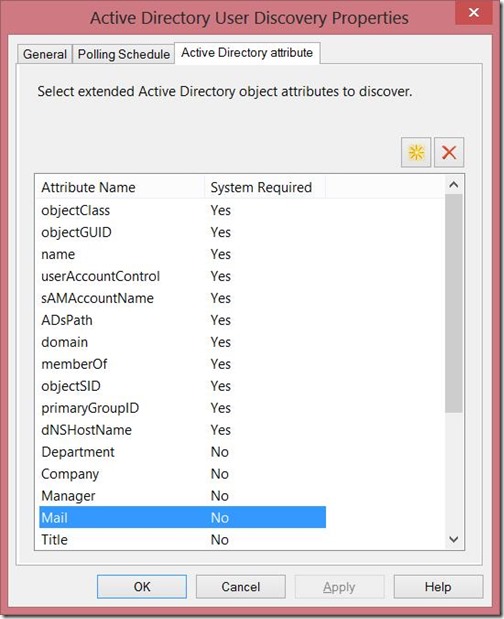Click the OK button
Viewport: 504px width, 619px height.
pyautogui.click(x=142, y=587)
